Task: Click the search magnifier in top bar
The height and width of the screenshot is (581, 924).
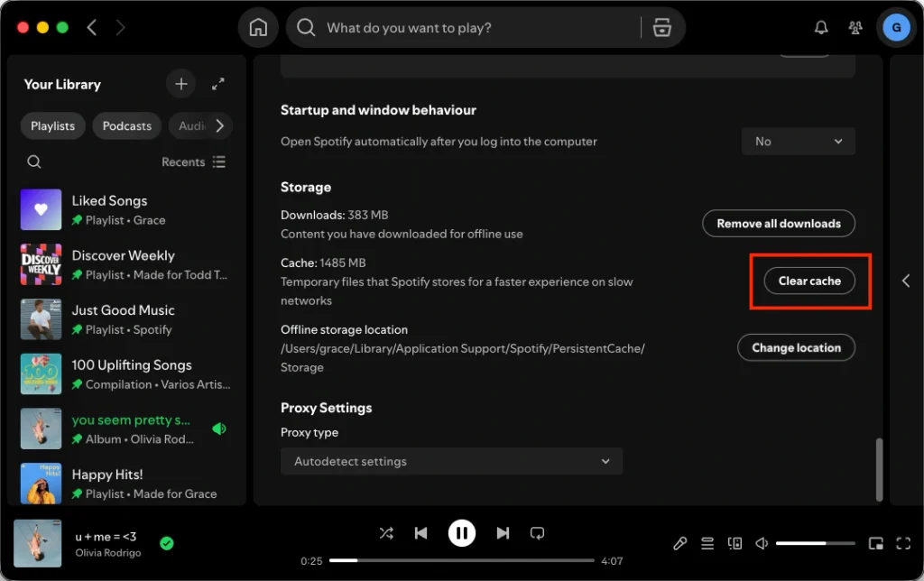Action: tap(306, 28)
